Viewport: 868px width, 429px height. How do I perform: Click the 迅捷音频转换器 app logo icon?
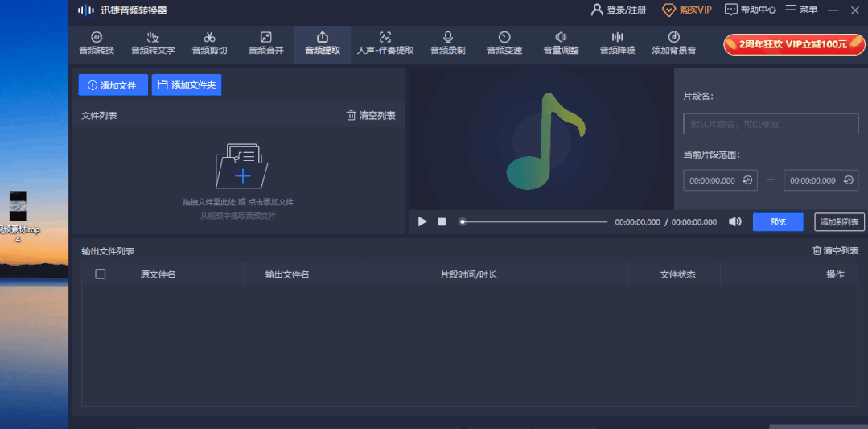tap(84, 10)
